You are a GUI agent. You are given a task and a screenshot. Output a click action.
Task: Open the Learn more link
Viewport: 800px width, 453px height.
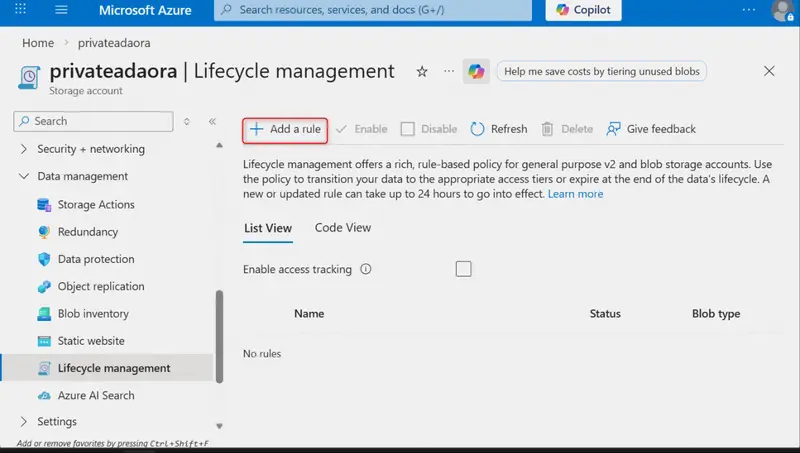pos(575,194)
